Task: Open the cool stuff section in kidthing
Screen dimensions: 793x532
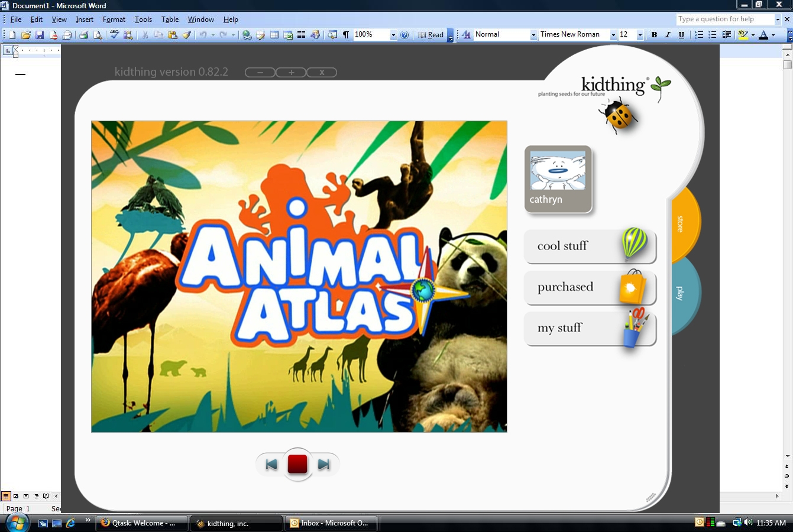Action: point(590,246)
